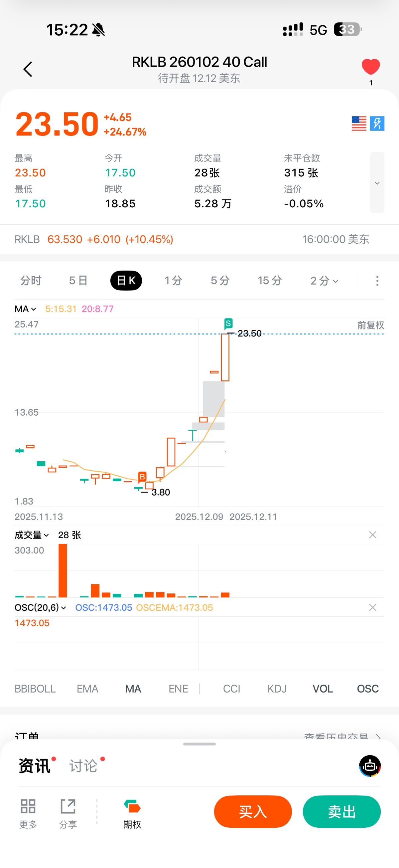The height and width of the screenshot is (868, 399).
Task: Tap the lightning bolt quote icon
Action: click(x=377, y=123)
